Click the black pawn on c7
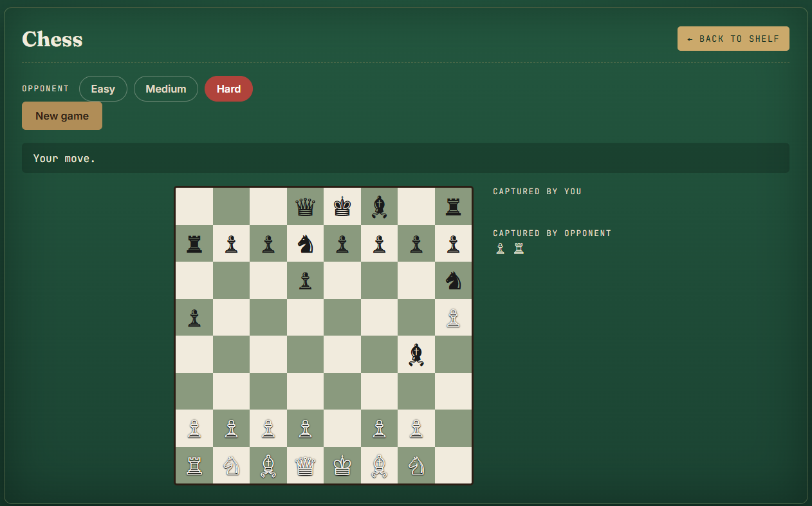 (268, 244)
